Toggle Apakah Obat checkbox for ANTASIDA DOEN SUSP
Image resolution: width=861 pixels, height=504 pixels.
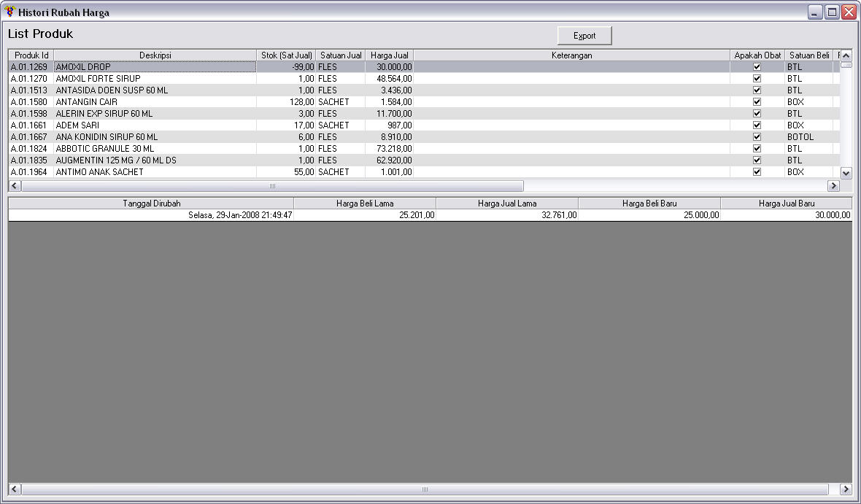coord(757,90)
